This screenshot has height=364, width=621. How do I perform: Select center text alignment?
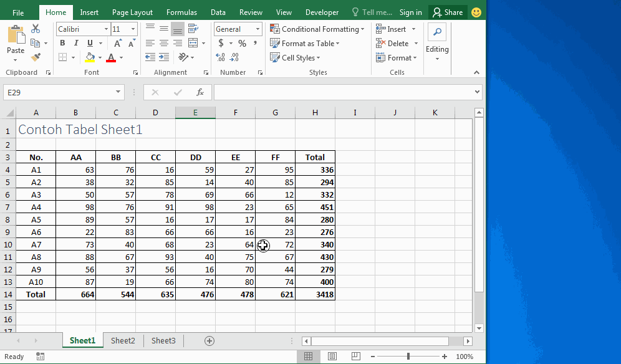[x=163, y=43]
